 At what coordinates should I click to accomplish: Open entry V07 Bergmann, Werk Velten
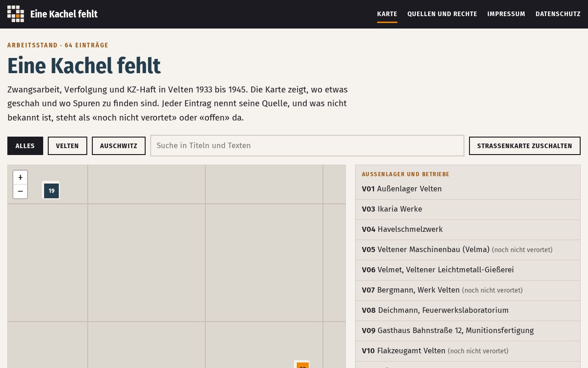468,290
